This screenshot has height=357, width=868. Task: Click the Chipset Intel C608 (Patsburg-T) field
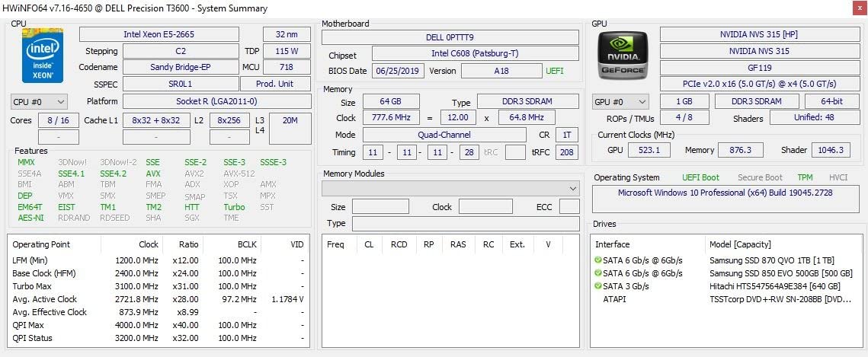tap(475, 53)
